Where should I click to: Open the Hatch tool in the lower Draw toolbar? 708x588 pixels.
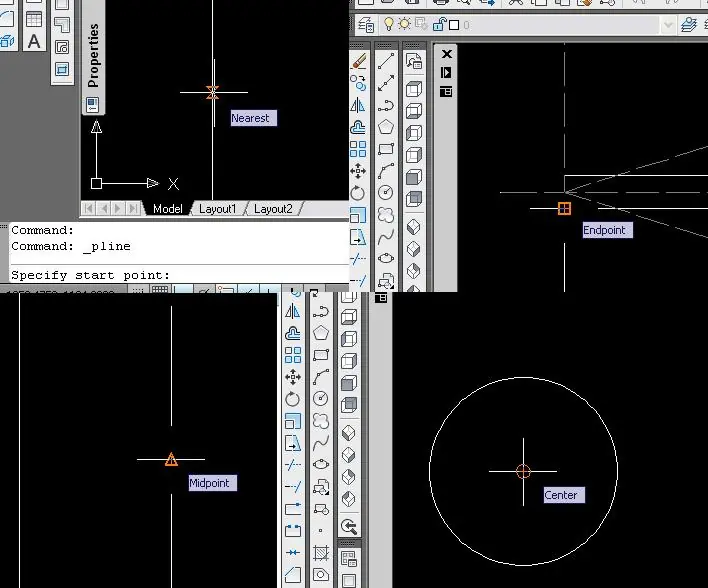(x=321, y=553)
